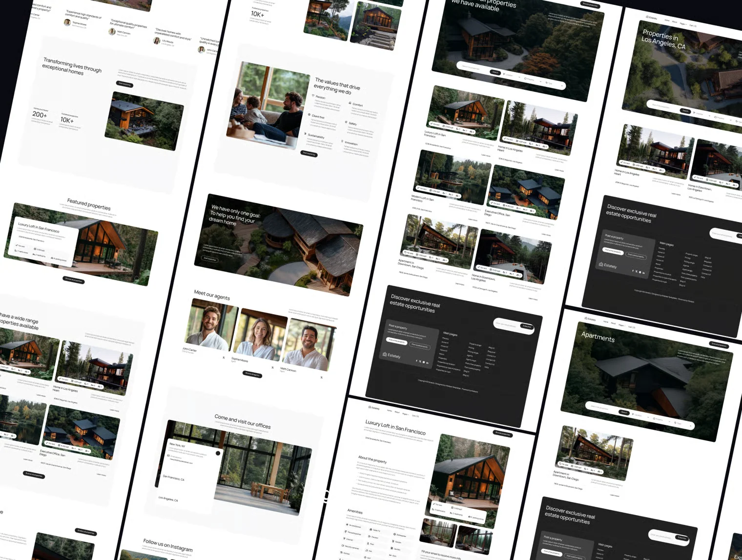This screenshot has height=560, width=742.
Task: Open agent Matt Cannon's X social icon
Action: (321, 377)
